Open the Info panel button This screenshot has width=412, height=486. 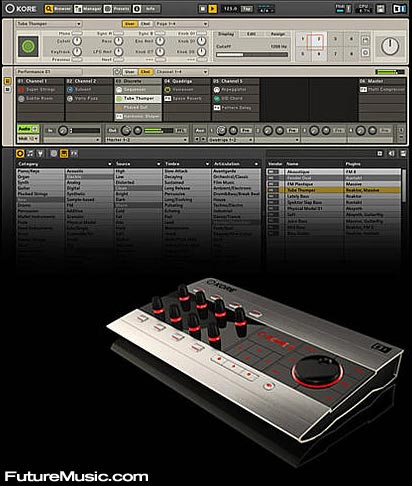point(146,9)
